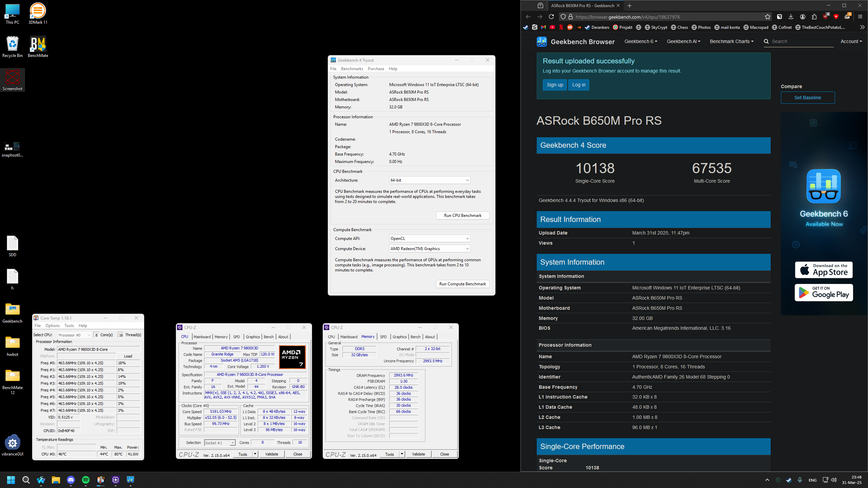
Task: Click the Run CPU Benchmark button
Action: pos(462,216)
